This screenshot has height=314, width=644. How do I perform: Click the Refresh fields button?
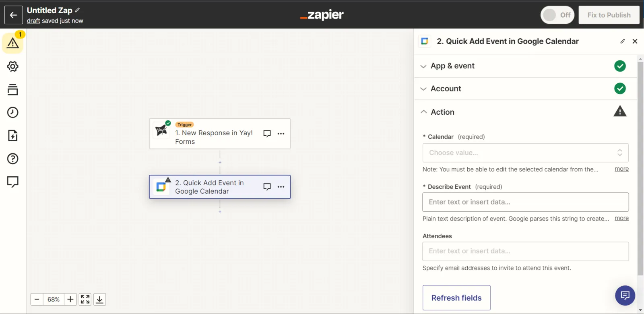(x=456, y=298)
